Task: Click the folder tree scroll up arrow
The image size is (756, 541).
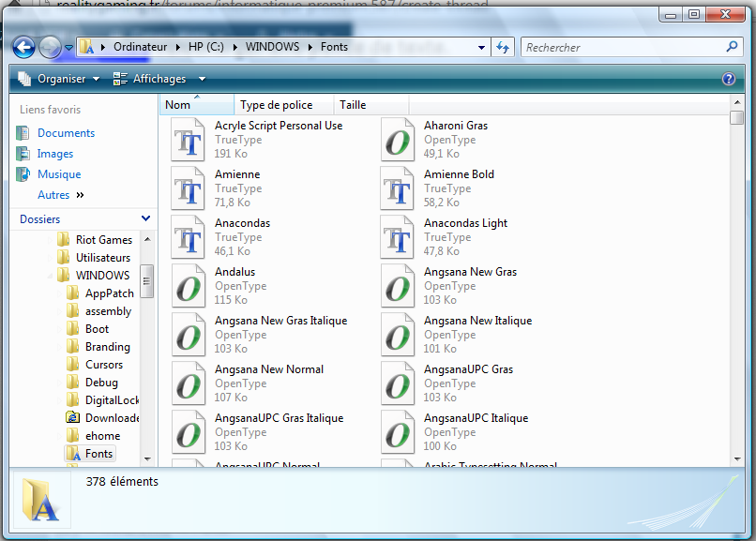Action: [147, 239]
